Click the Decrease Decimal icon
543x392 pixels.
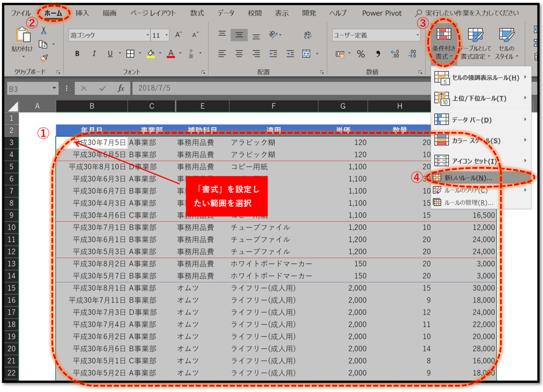(x=411, y=53)
